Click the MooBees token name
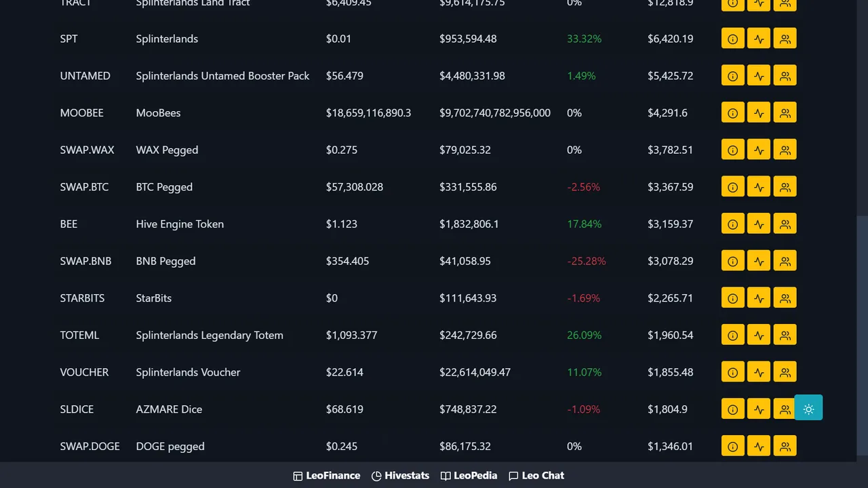This screenshot has height=488, width=868. click(158, 113)
